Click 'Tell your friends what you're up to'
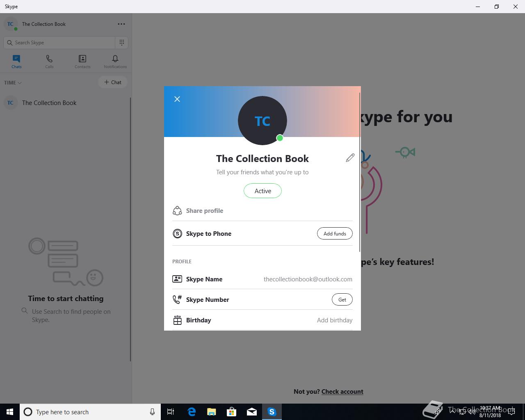Screen dimensions: 525x420 [x=262, y=172]
